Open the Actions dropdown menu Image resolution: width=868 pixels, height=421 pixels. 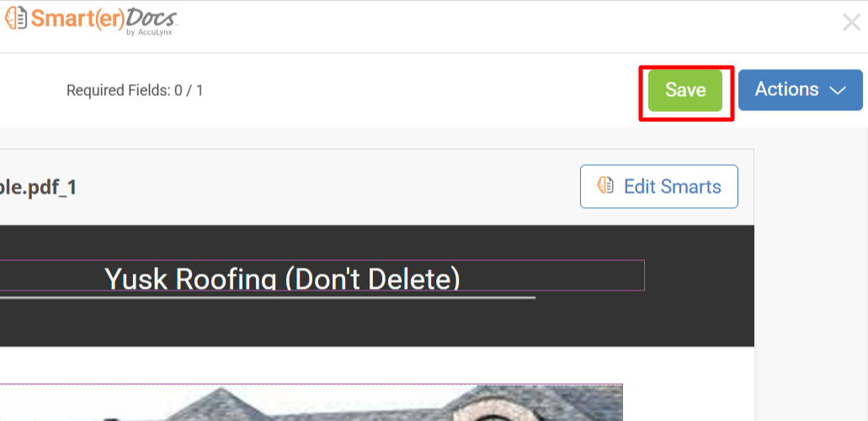click(801, 90)
